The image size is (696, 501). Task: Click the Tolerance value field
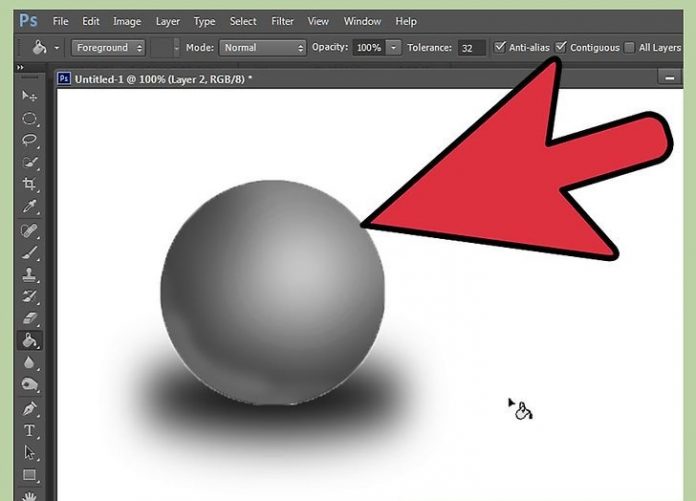point(471,47)
